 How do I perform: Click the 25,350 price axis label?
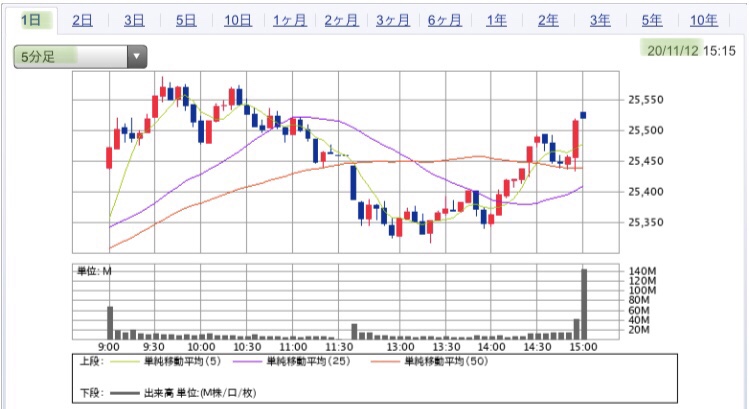click(x=645, y=222)
